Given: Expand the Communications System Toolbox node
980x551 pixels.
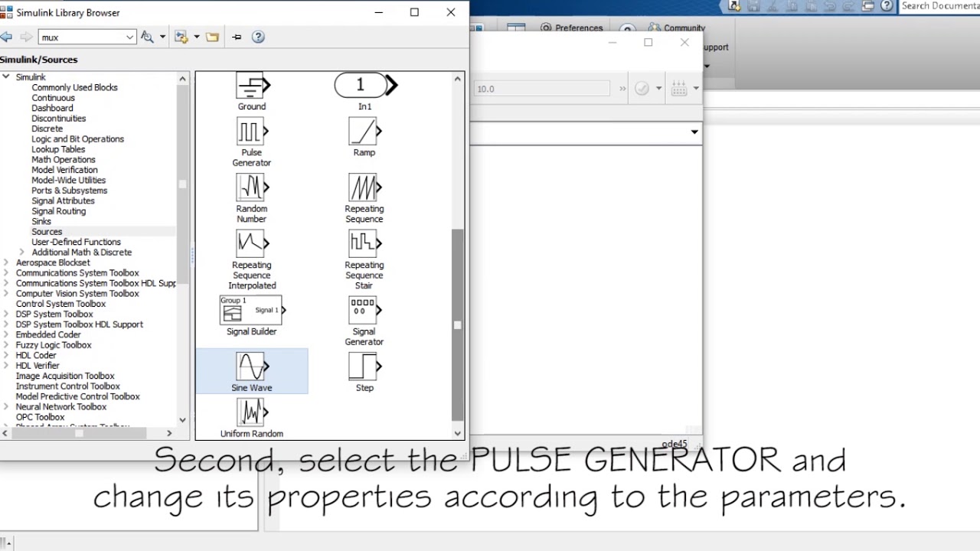Looking at the screenshot, I should coord(6,272).
